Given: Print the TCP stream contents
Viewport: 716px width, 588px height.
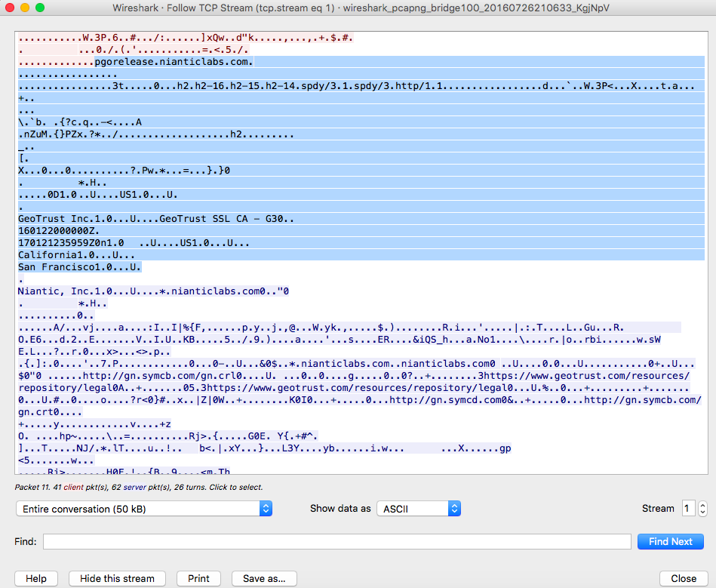Looking at the screenshot, I should pos(198,578).
